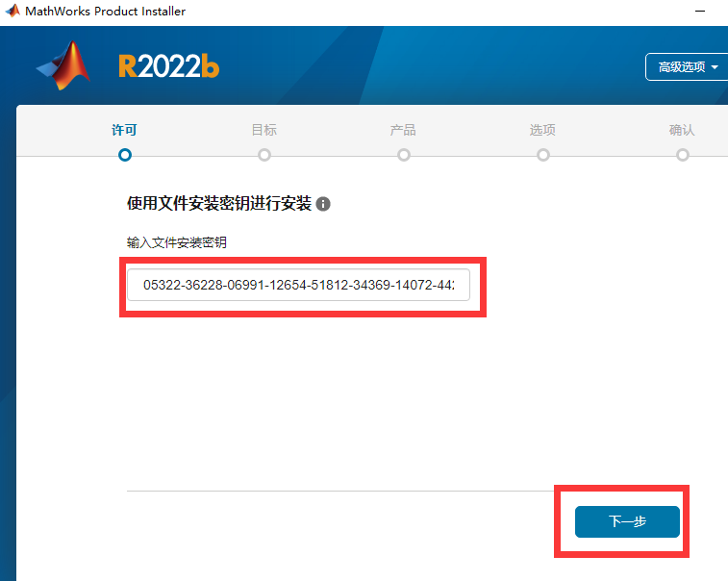Viewport: 728px width, 581px height.
Task: Click the file installation key input field
Action: coord(298,285)
